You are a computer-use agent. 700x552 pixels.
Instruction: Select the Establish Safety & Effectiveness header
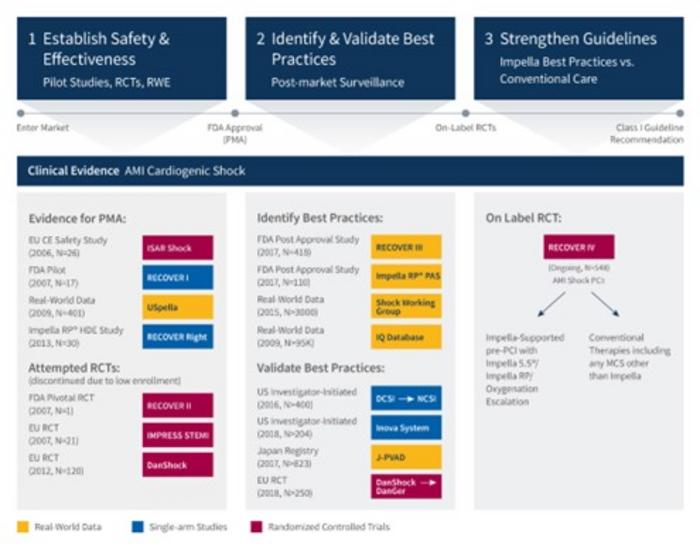pyautogui.click(x=119, y=57)
